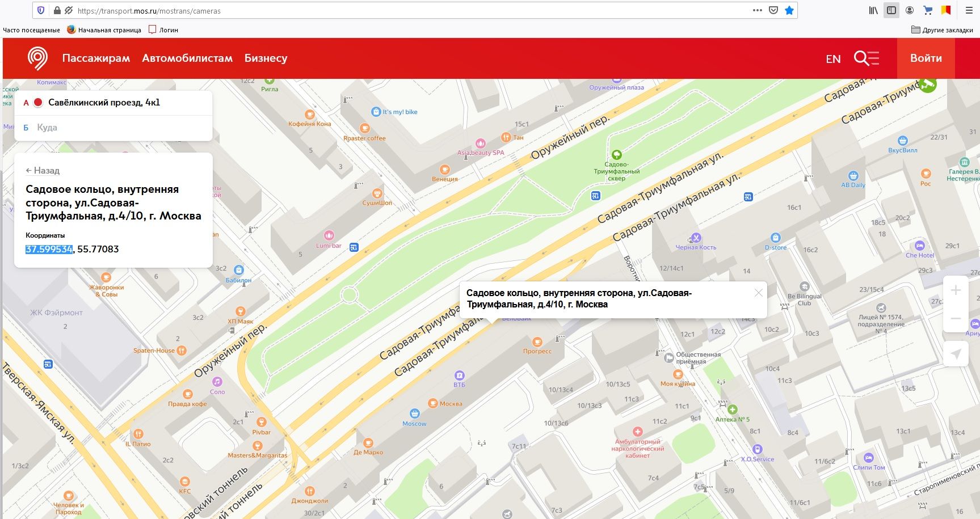This screenshot has width=980, height=519.
Task: Close the Садовое кольцо address popup
Action: click(x=758, y=293)
